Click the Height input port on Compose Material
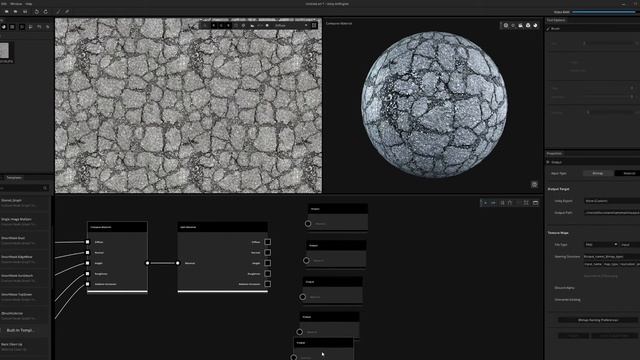This screenshot has height=360, width=640. click(x=87, y=263)
